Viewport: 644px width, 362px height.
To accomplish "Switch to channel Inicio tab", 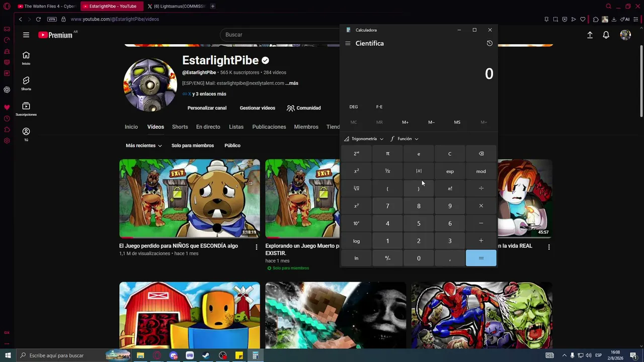I will [x=131, y=127].
